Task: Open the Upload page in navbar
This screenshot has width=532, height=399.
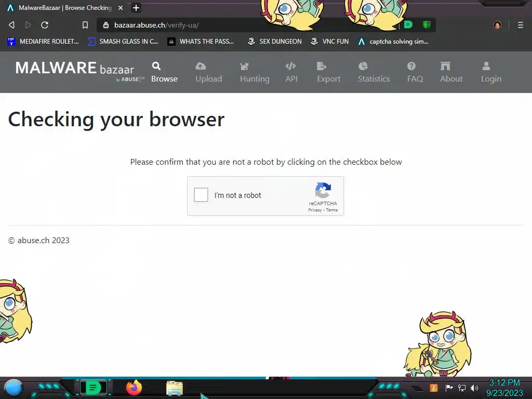Action: click(x=209, y=72)
